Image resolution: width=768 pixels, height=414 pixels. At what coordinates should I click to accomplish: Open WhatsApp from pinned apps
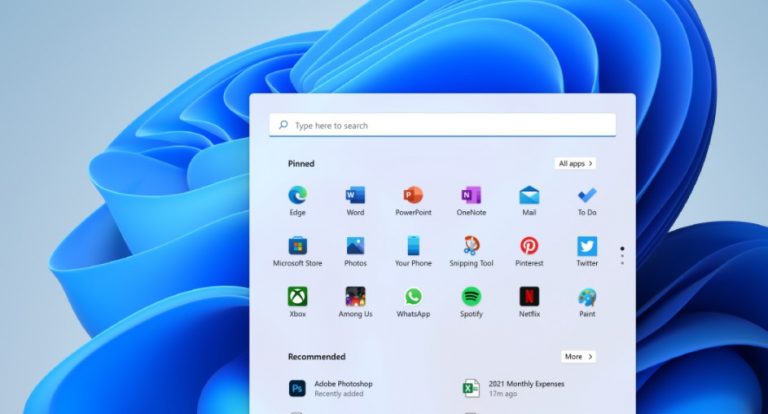(x=413, y=302)
